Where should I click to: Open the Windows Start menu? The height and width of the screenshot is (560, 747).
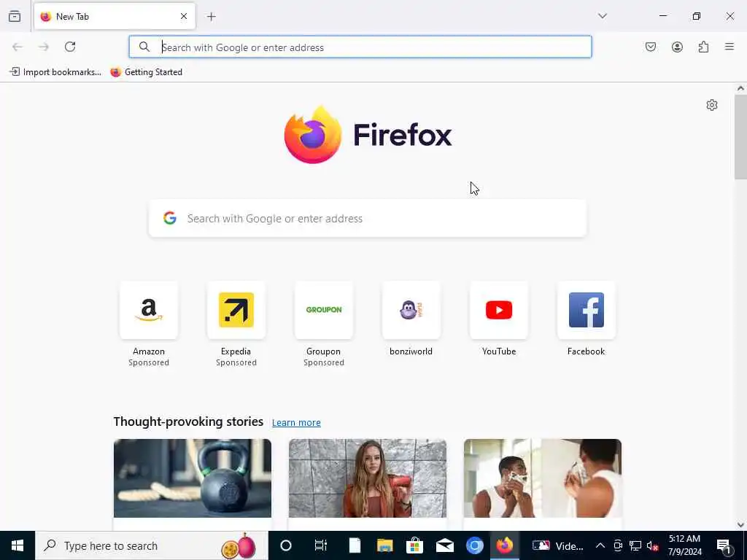tap(18, 545)
